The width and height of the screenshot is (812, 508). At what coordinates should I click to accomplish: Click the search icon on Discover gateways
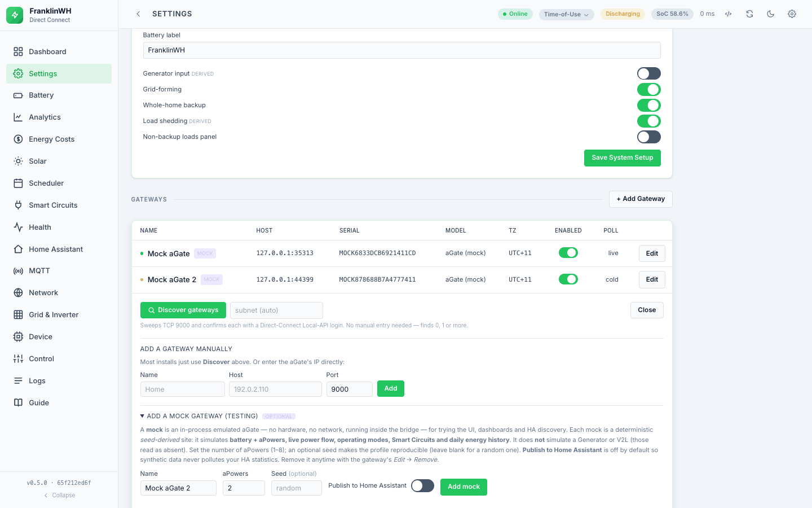(151, 310)
